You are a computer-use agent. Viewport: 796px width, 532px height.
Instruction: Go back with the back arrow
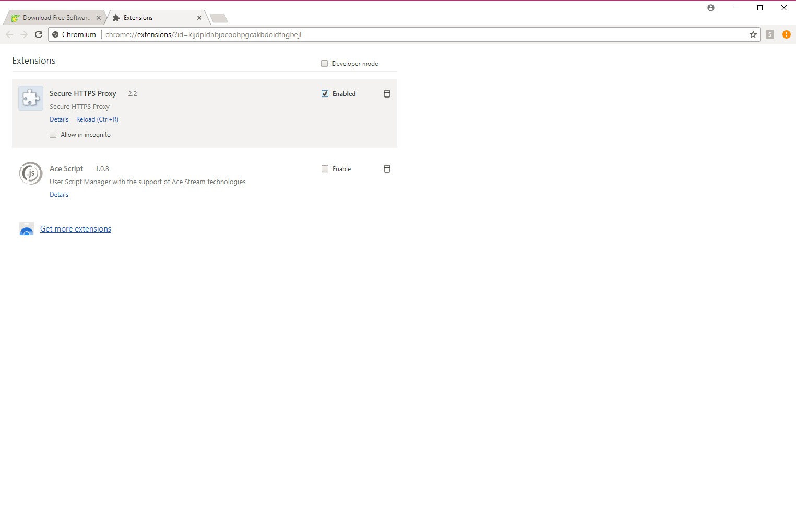pyautogui.click(x=9, y=34)
